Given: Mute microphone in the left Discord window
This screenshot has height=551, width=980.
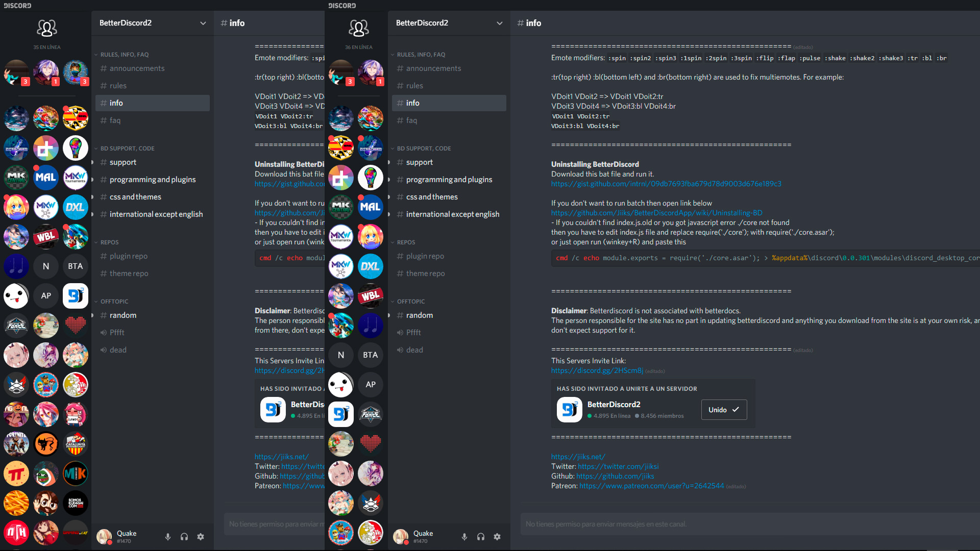Looking at the screenshot, I should coord(167,537).
